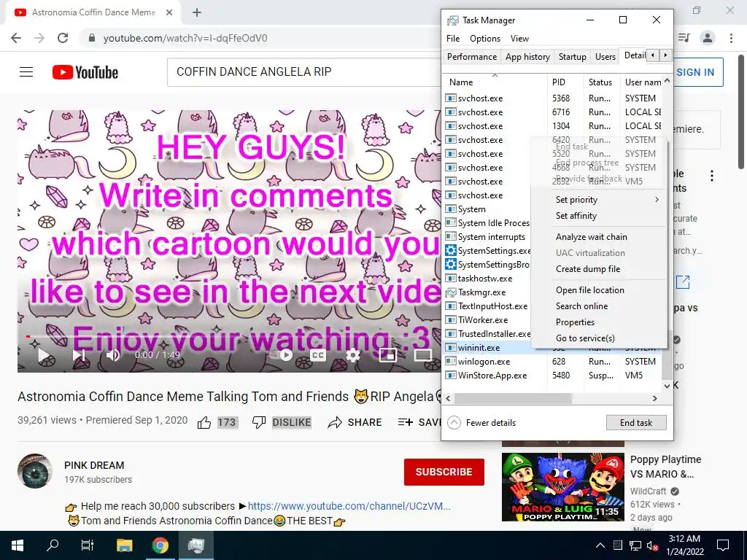Open Task Manager File menu
Viewport: 747px width, 560px height.
click(x=453, y=39)
